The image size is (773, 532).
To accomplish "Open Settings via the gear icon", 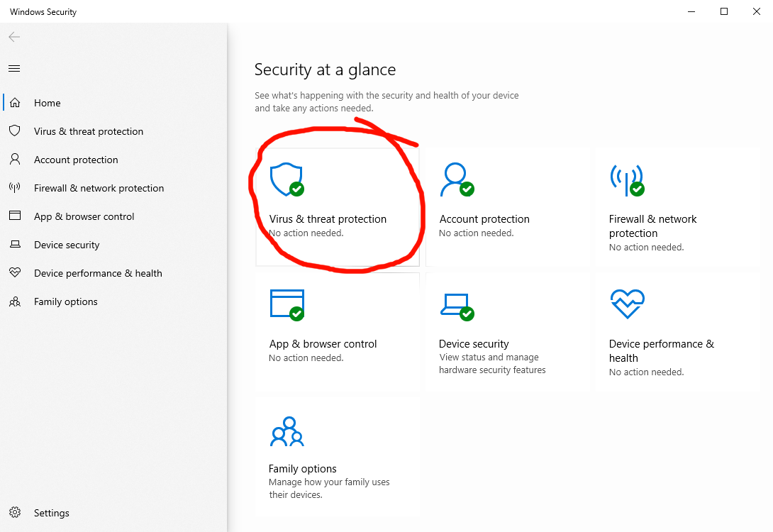I will pos(14,513).
